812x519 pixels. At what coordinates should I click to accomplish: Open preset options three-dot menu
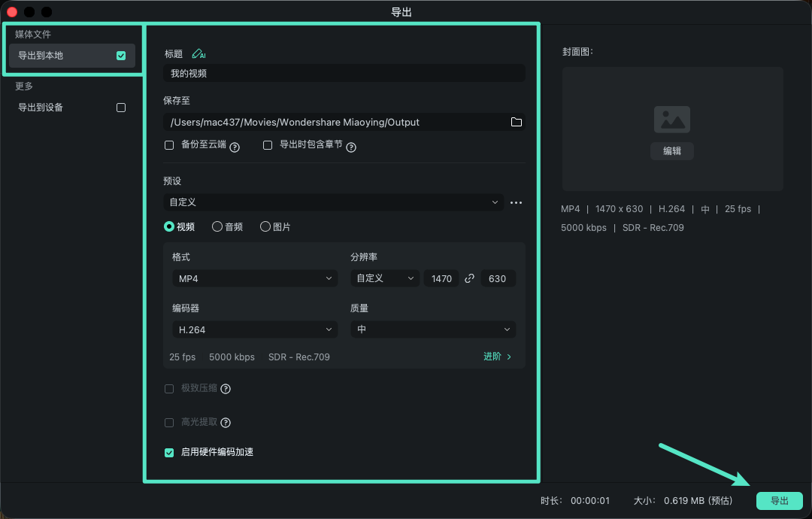point(516,202)
